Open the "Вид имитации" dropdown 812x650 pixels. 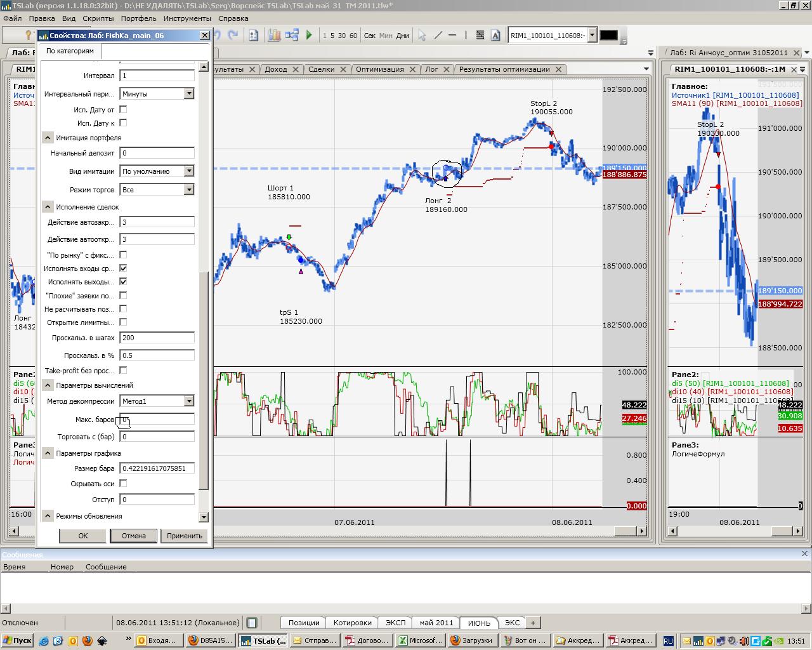(188, 171)
